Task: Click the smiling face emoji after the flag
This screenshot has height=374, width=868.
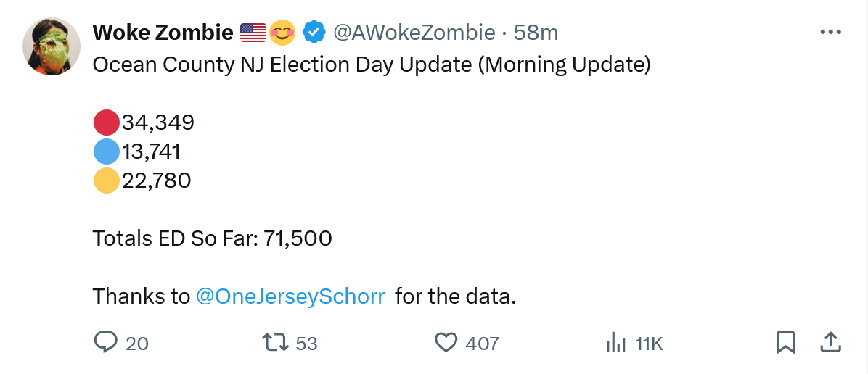Action: click(282, 33)
